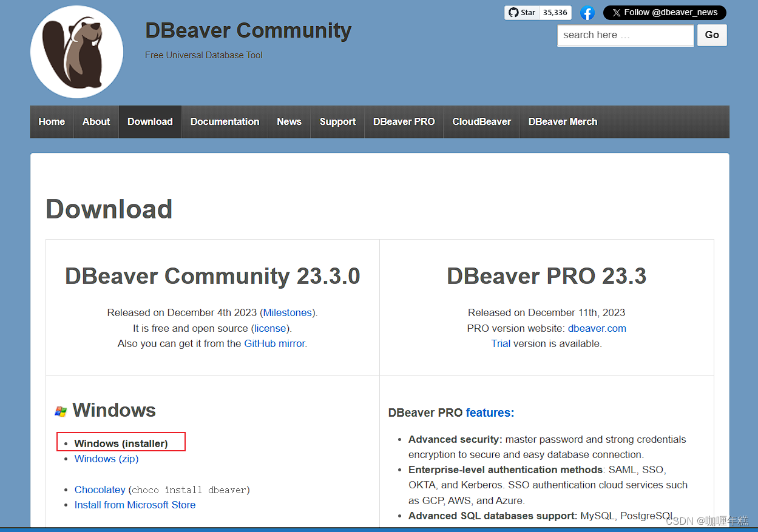
Task: Open the license link
Action: point(270,328)
